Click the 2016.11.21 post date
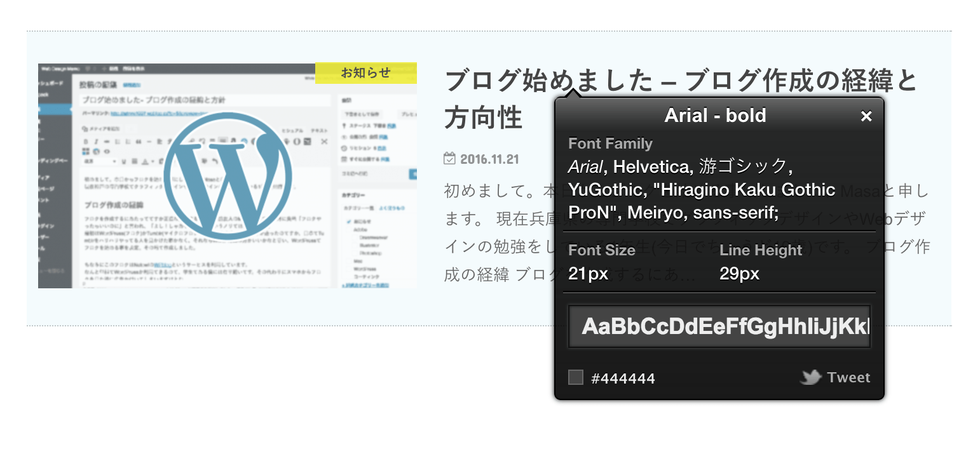The width and height of the screenshot is (980, 475). point(489,159)
